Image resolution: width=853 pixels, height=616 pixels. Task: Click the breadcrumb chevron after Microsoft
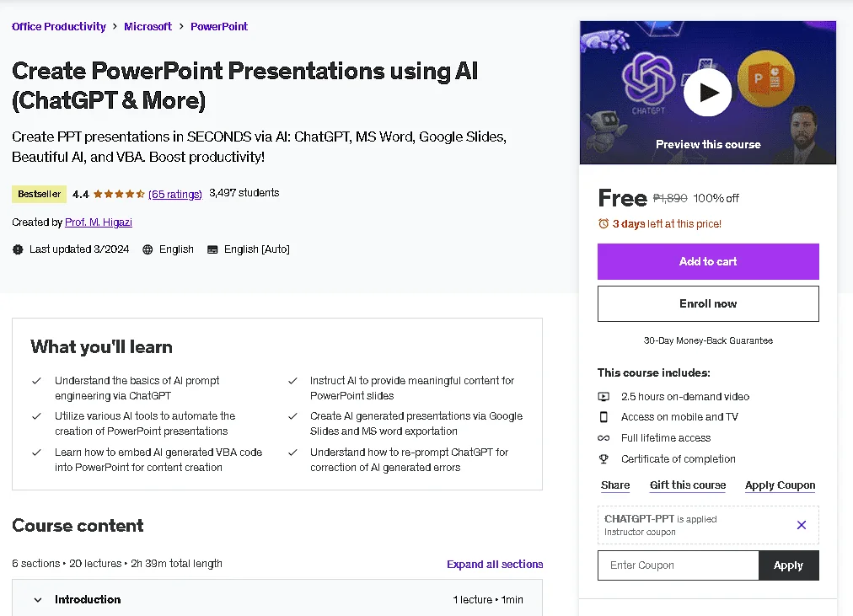click(x=181, y=26)
